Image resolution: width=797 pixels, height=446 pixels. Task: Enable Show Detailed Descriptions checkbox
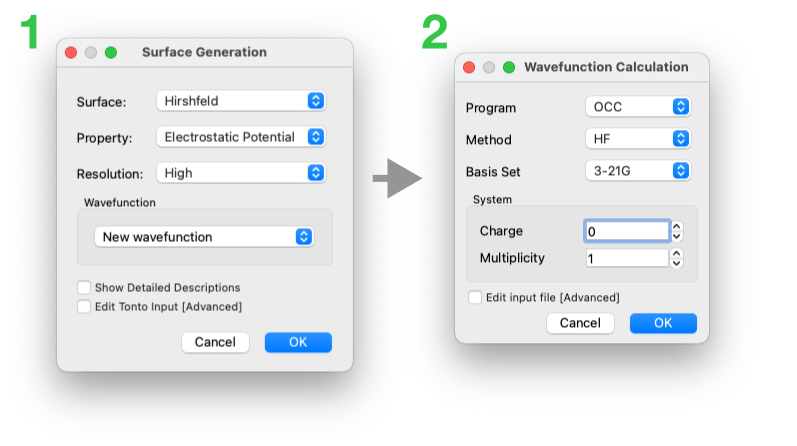click(85, 288)
